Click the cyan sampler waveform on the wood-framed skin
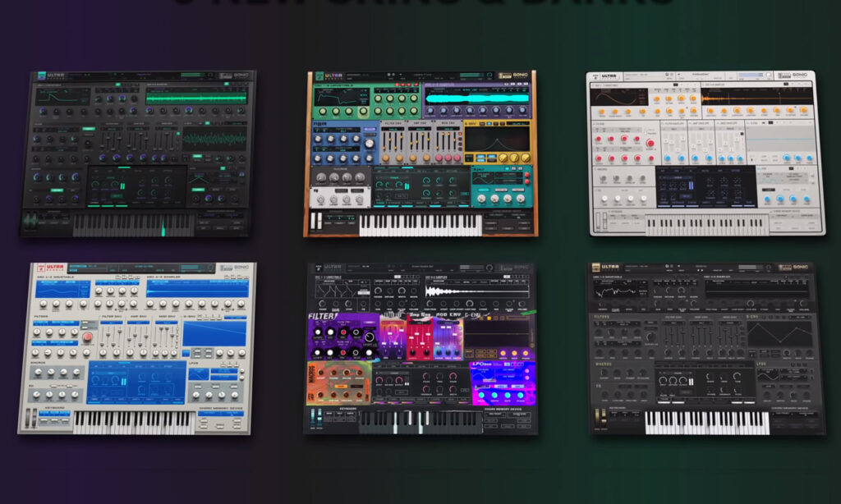 pyautogui.click(x=476, y=99)
